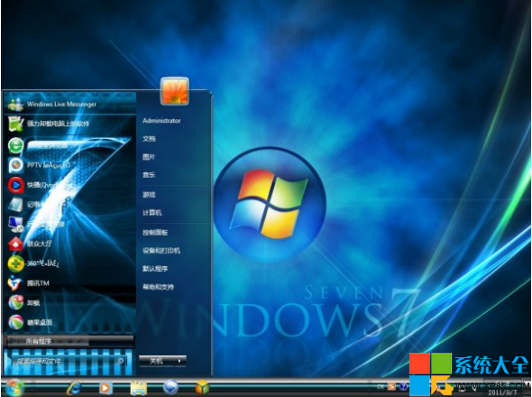Open the 快播 (Qvod) player entry

pos(69,185)
